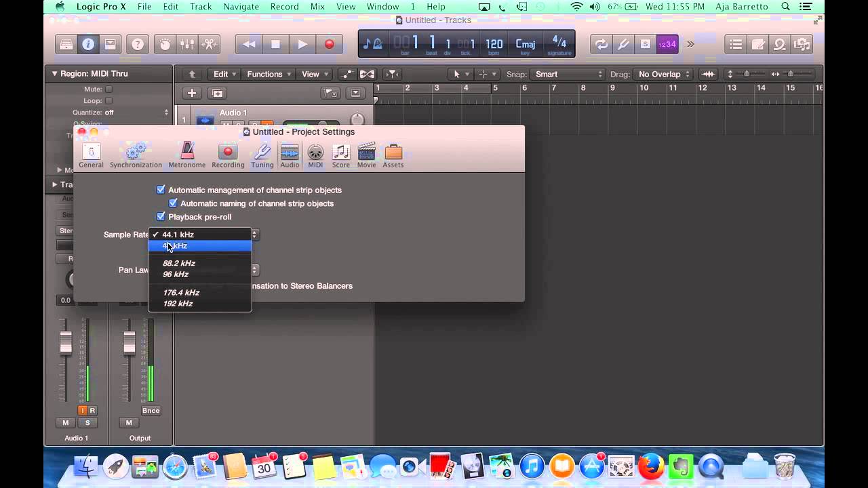Open the tracks area Functions menu
Image resolution: width=868 pixels, height=488 pixels.
(269, 74)
